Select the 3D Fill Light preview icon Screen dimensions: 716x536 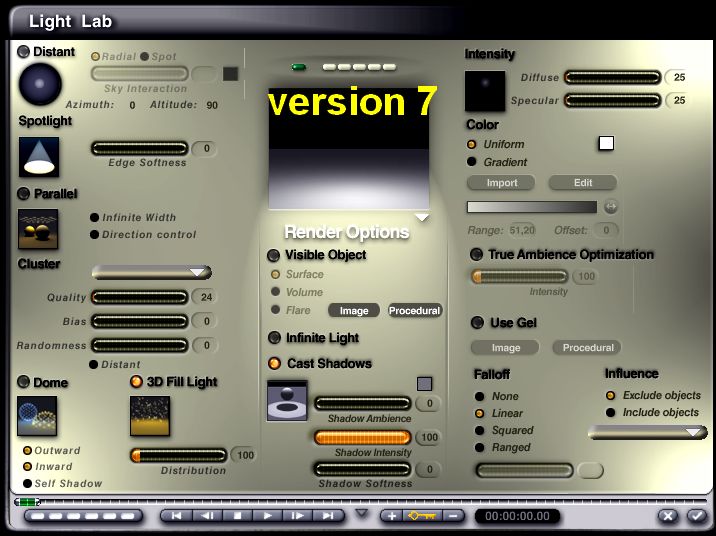tap(150, 416)
